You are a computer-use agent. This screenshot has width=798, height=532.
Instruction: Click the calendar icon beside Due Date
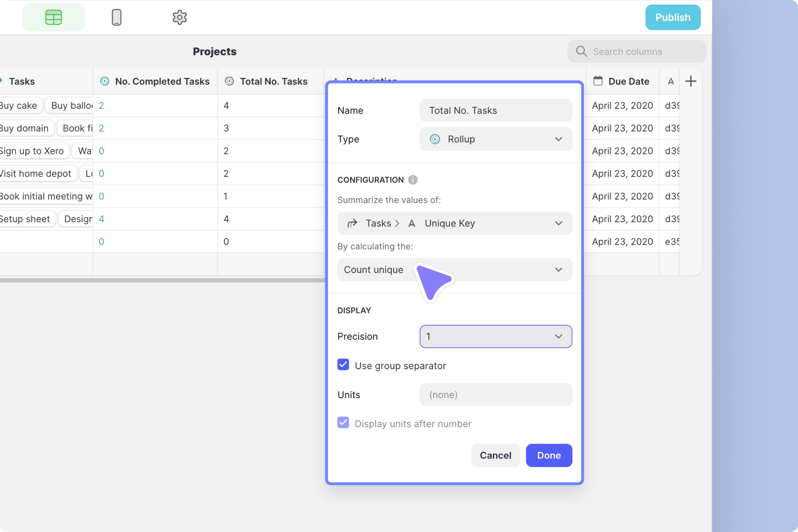point(598,81)
